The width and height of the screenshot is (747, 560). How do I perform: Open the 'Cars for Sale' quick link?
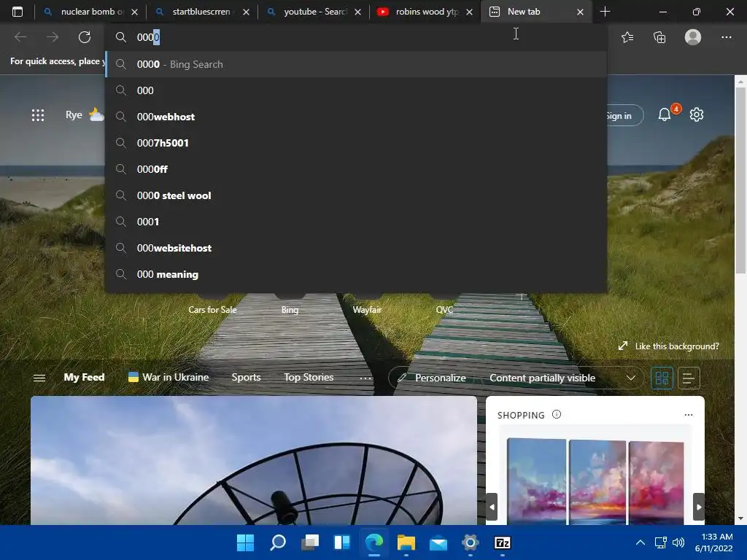click(x=212, y=309)
